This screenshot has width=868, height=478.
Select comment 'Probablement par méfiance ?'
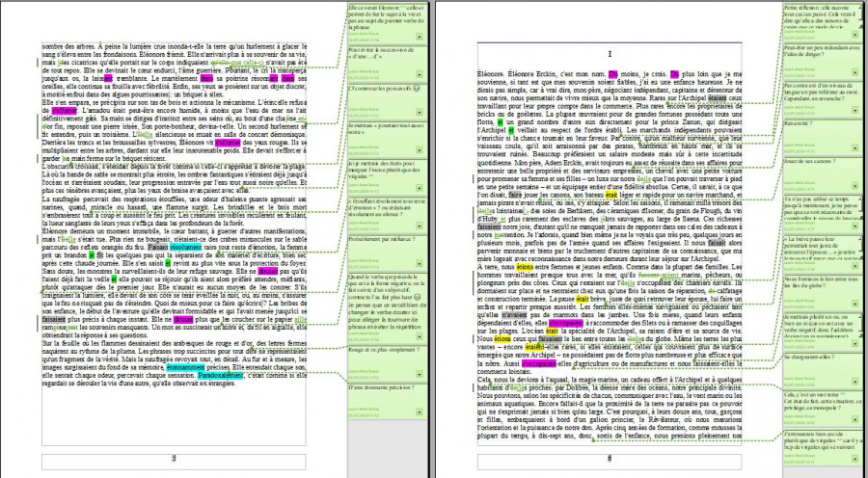pos(387,252)
